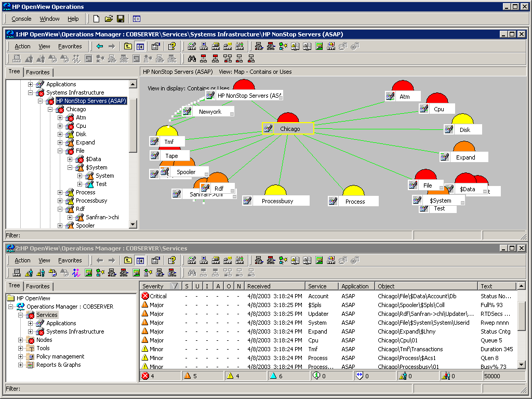Click the New document icon in main toolbar
The width and height of the screenshot is (532, 399).
tap(96, 19)
